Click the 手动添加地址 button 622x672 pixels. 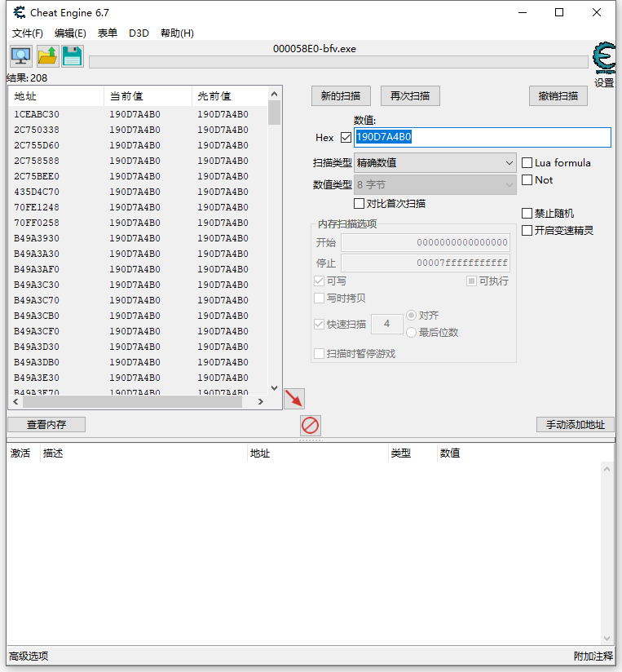pos(576,425)
